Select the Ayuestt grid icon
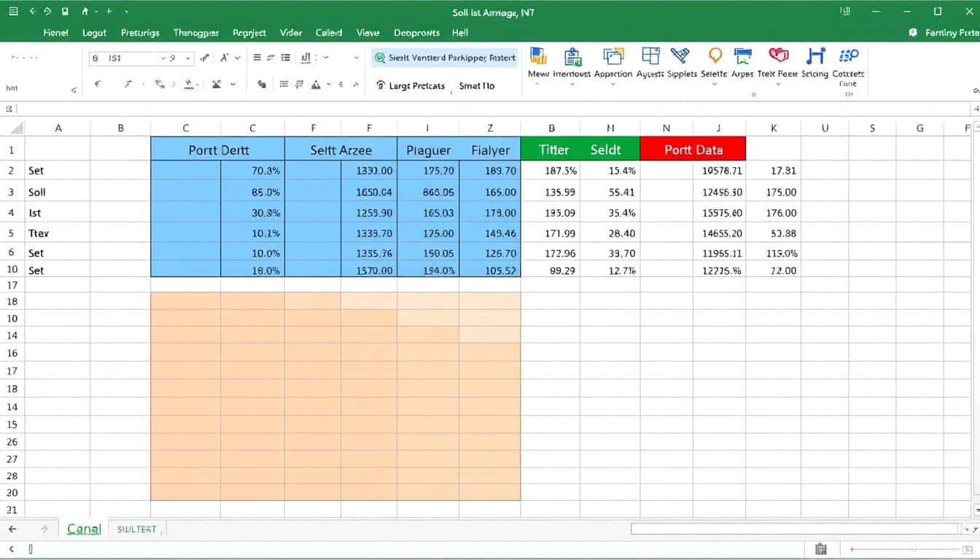The width and height of the screenshot is (980, 560). click(x=650, y=57)
